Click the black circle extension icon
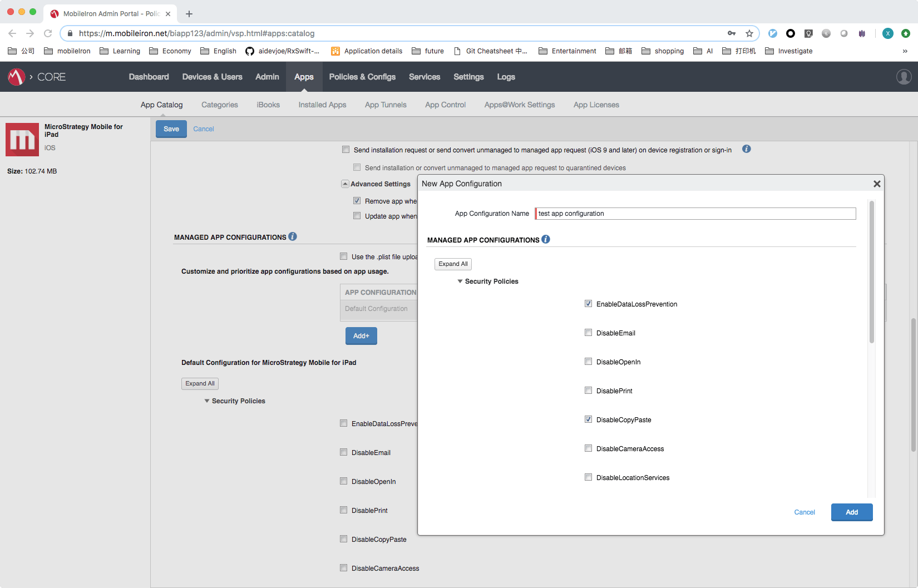 coord(791,33)
